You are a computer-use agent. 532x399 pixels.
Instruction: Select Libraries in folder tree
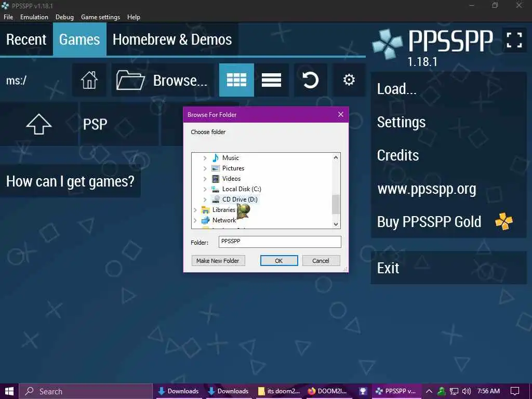point(223,210)
